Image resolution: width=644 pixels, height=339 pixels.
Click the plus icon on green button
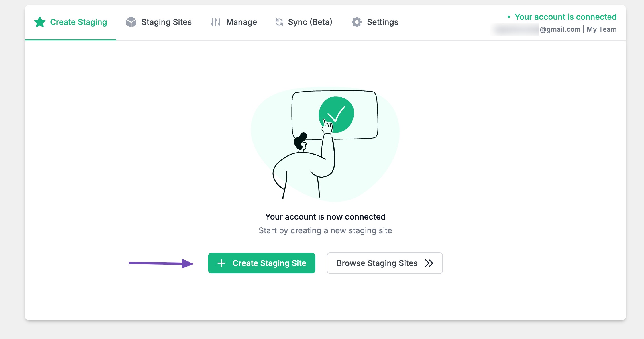(221, 263)
